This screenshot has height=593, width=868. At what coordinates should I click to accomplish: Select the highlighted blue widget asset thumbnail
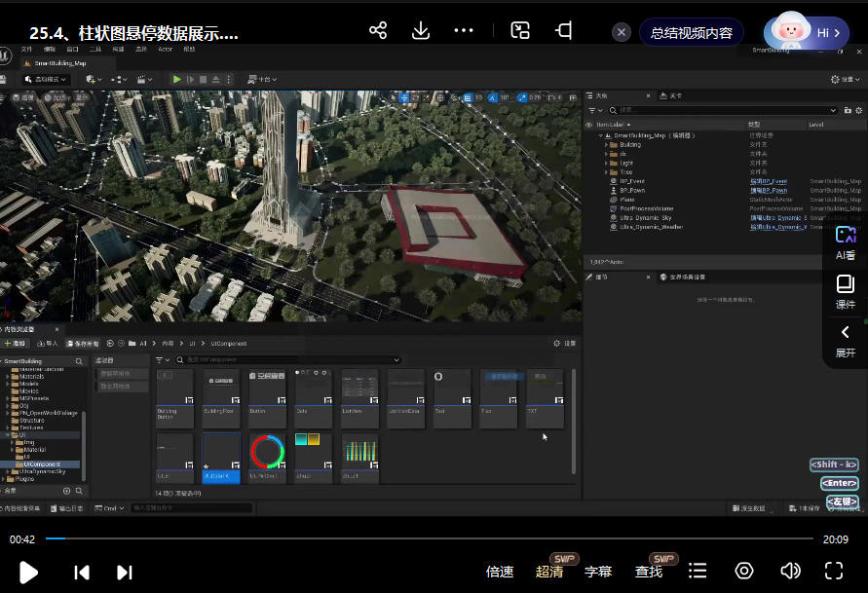(220, 458)
